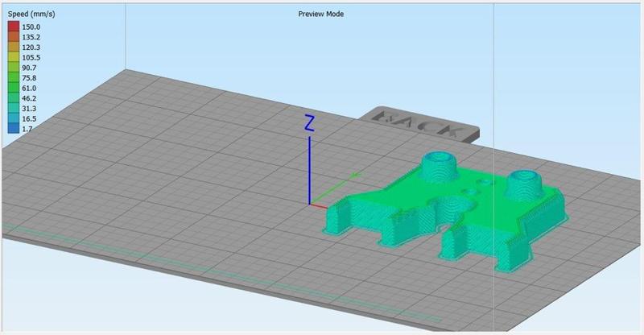Click the Preview Mode label
This screenshot has width=644, height=335.
[x=320, y=14]
